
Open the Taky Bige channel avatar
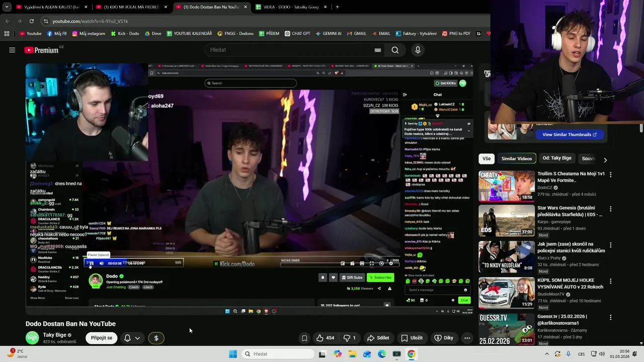[32, 338]
